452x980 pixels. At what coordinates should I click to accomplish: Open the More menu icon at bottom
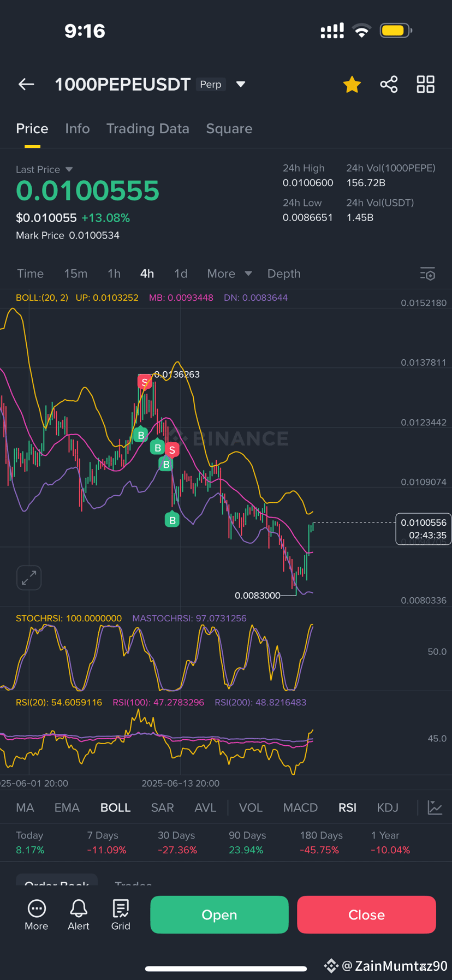click(x=37, y=914)
